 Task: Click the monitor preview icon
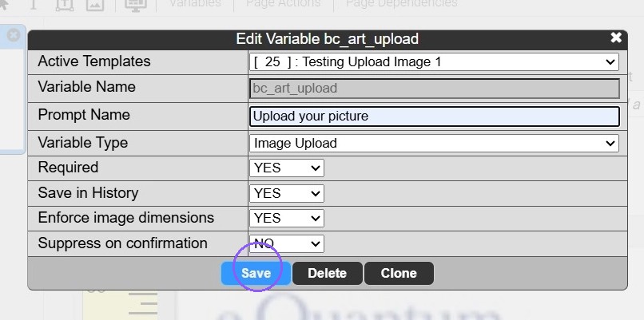click(136, 5)
